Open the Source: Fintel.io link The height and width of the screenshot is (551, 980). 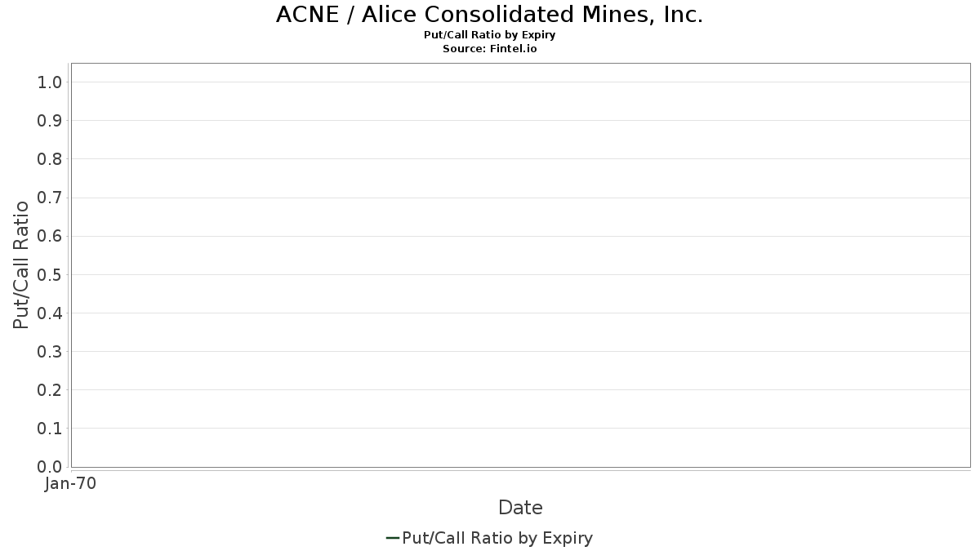coord(489,49)
